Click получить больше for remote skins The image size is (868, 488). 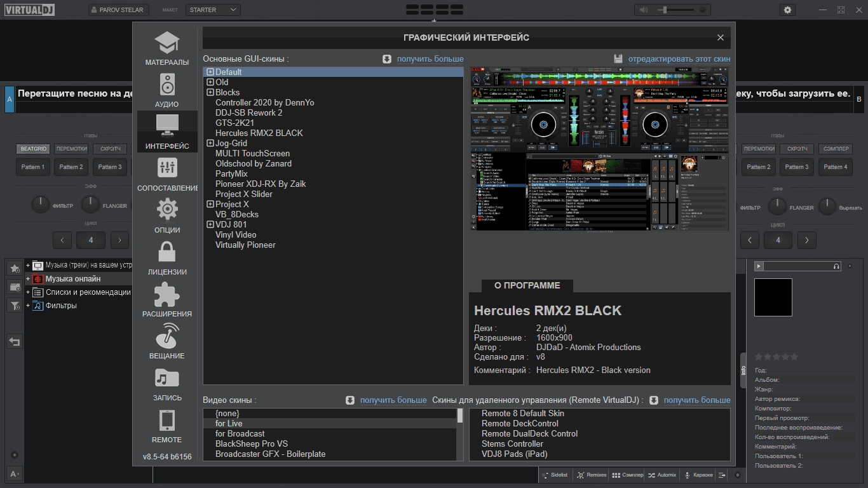697,400
